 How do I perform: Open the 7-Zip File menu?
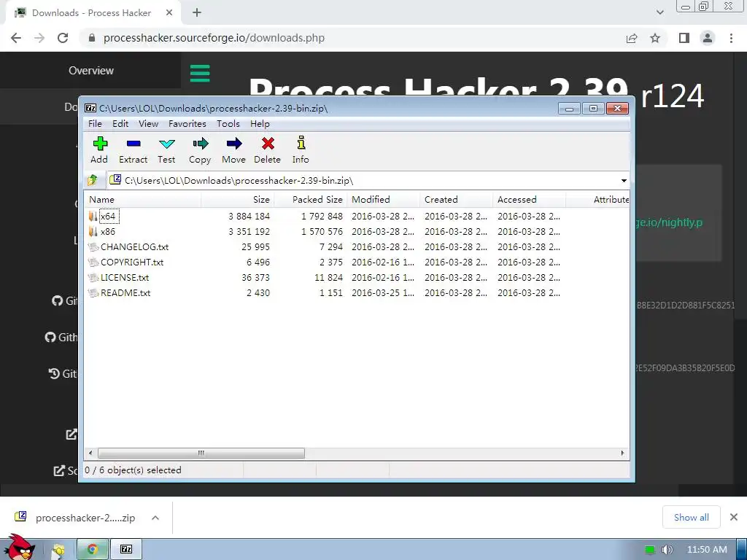tap(96, 124)
